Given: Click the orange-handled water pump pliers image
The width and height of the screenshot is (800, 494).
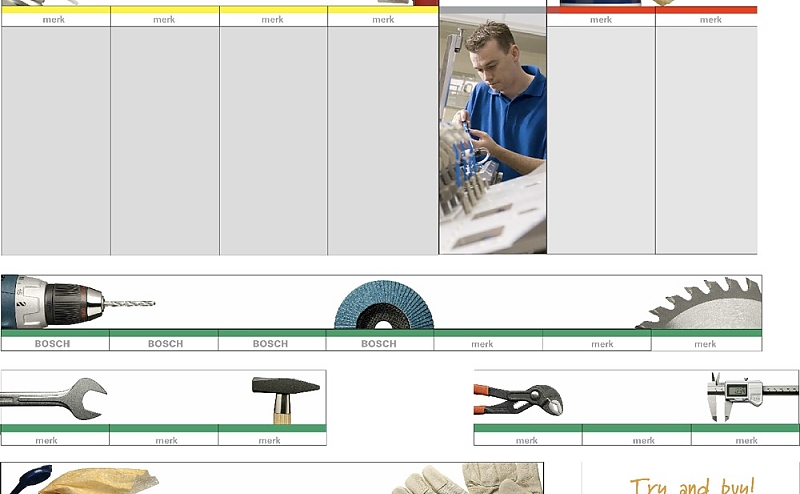Looking at the screenshot, I should click(x=518, y=400).
